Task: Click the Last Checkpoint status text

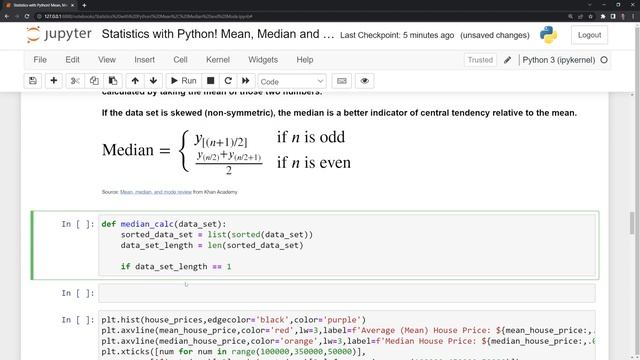Action: (x=397, y=35)
